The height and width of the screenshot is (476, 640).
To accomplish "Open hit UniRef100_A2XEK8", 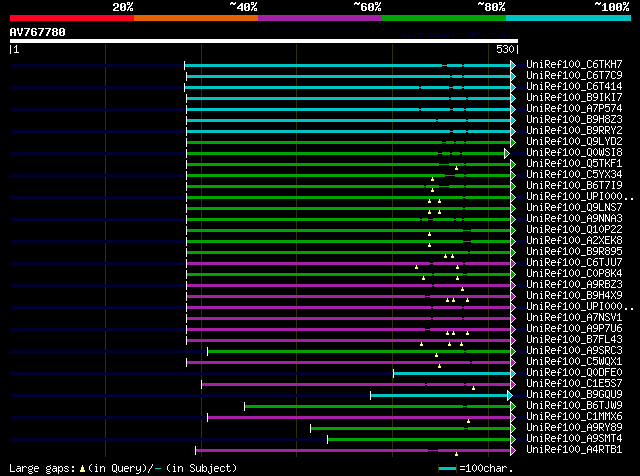I will [x=574, y=241].
